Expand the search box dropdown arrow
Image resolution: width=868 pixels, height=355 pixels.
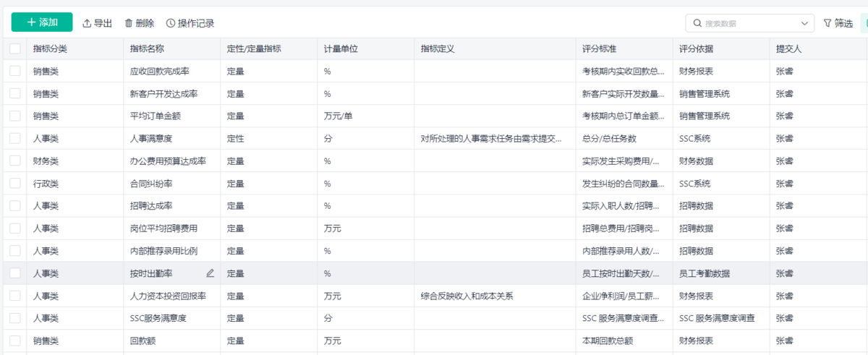[804, 23]
